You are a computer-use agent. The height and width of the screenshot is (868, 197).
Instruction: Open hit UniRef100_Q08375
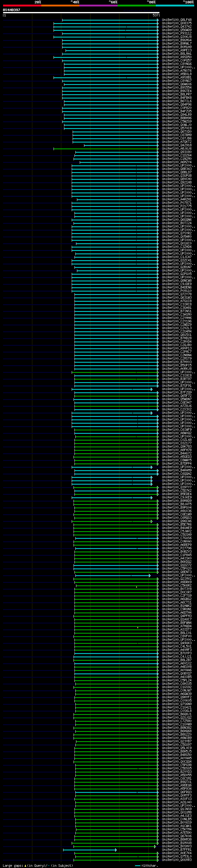point(176,23)
